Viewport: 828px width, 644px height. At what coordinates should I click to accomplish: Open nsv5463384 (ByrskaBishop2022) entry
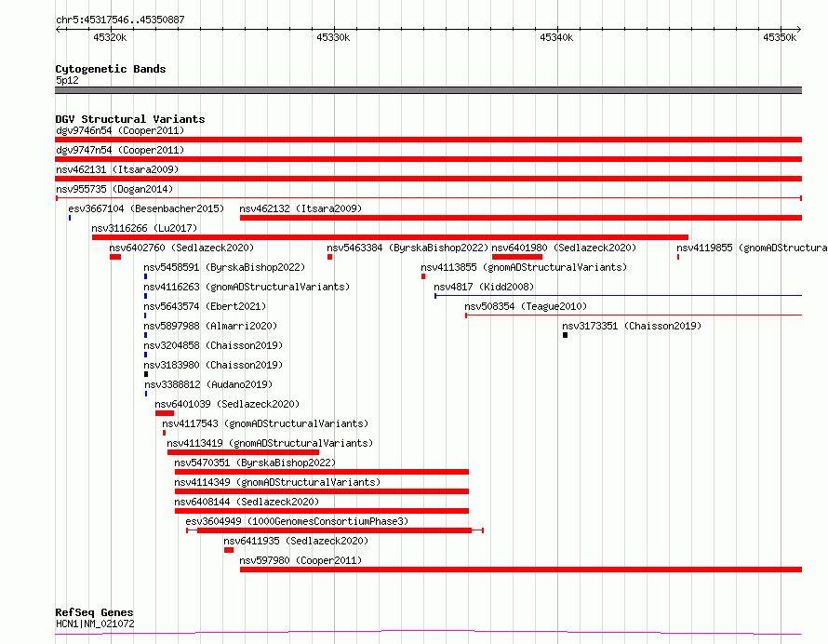pos(407,248)
